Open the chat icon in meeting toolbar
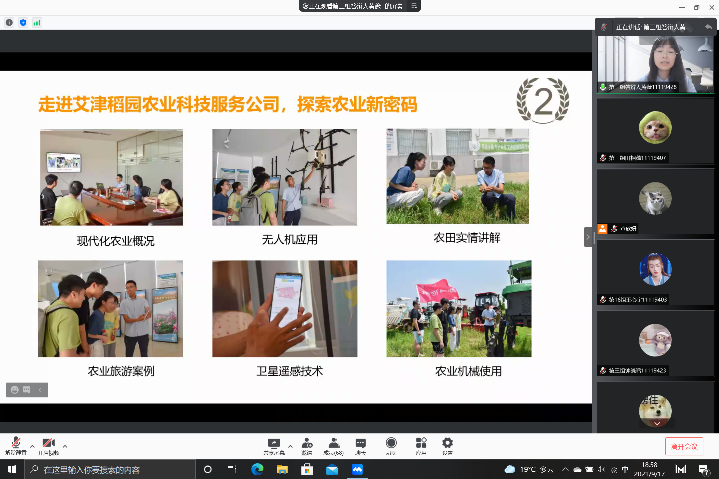 pos(361,443)
